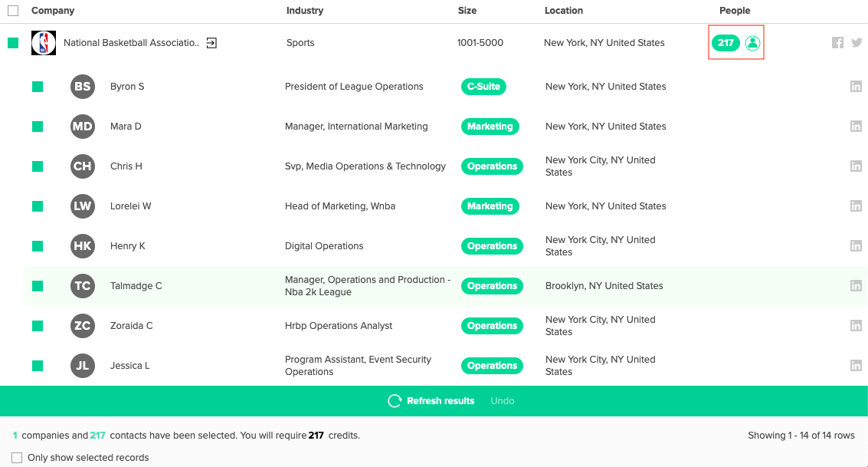The width and height of the screenshot is (868, 467).
Task: Click title President of League Operations
Action: tap(354, 87)
